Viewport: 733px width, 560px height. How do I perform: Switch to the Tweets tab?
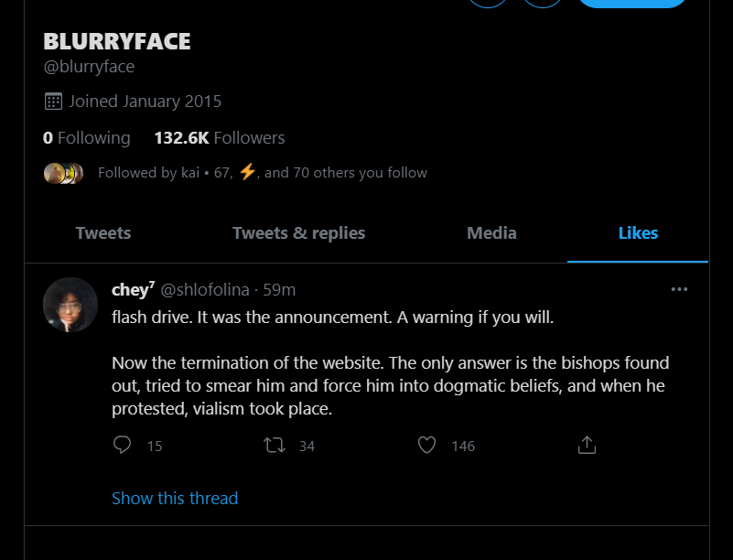tap(103, 233)
